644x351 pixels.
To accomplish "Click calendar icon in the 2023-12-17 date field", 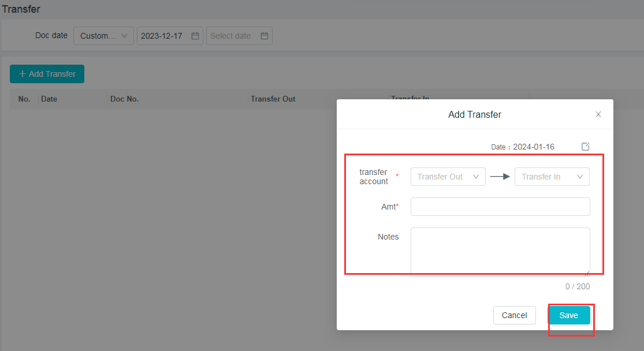I will pos(195,36).
